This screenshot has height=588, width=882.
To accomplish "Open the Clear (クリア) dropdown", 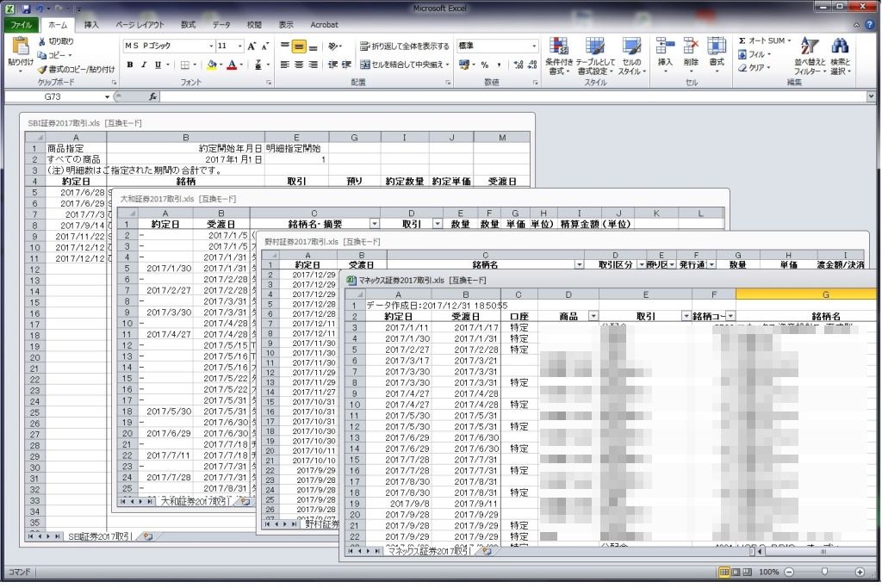I will pyautogui.click(x=754, y=68).
